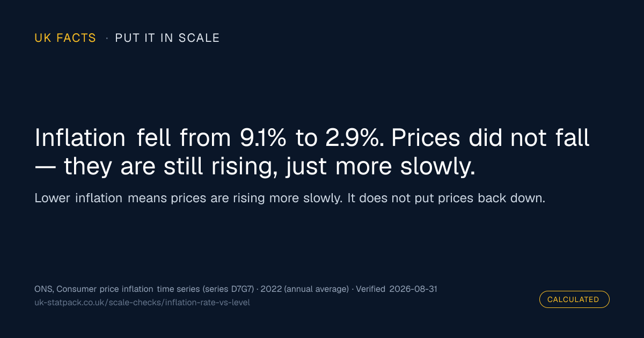Click the Verified 2026-08-31 date

click(x=397, y=289)
